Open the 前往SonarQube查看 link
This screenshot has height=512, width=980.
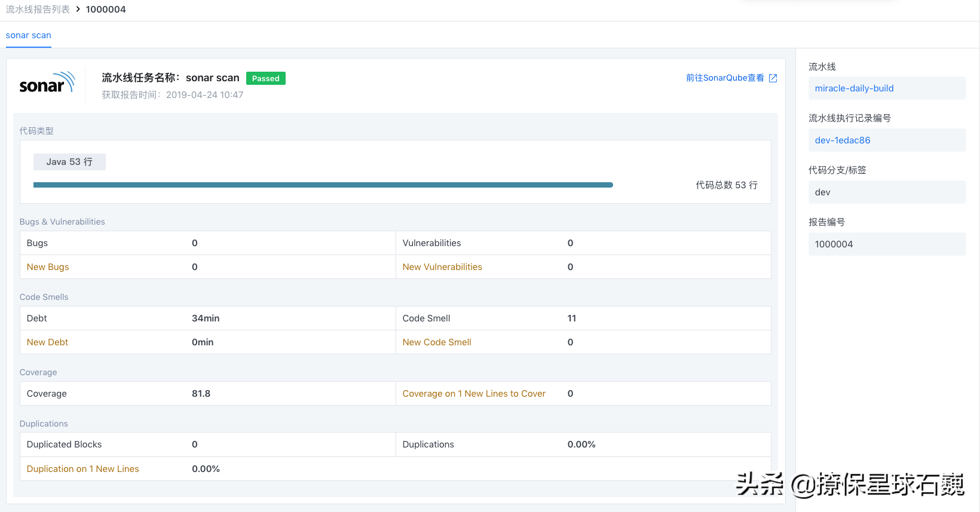coord(724,78)
